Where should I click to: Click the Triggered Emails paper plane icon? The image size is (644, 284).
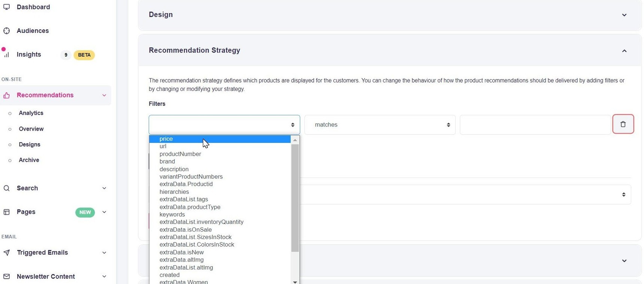[x=7, y=253]
